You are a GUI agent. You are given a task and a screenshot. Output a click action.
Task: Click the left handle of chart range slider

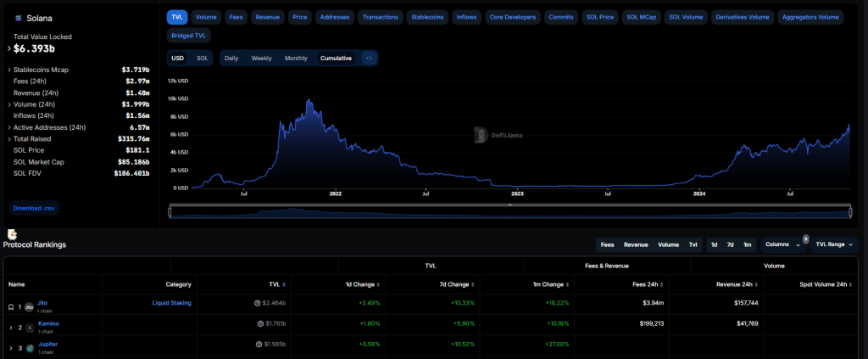pyautogui.click(x=170, y=211)
